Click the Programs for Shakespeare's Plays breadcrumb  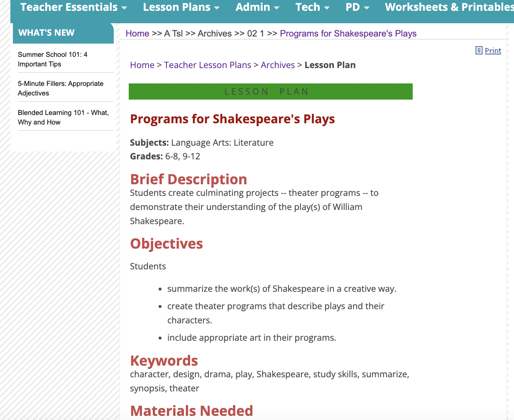tap(348, 33)
